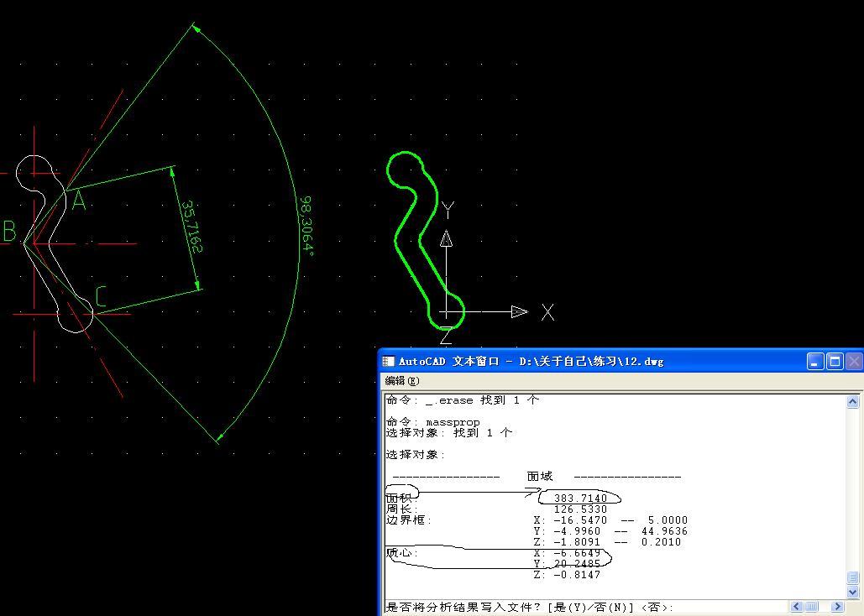Screen dimensions: 864x616
Task: Minimize the AutoCAD text window
Action: (814, 361)
